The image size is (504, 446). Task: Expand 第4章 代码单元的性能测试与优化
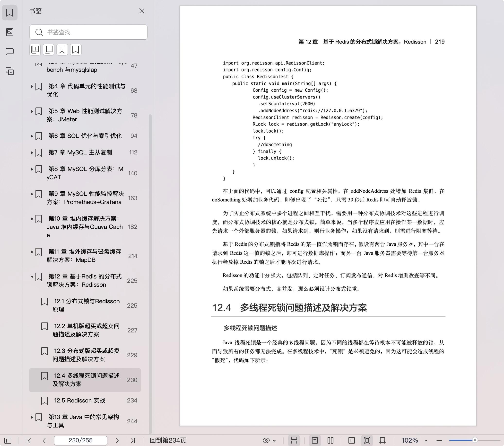click(32, 86)
